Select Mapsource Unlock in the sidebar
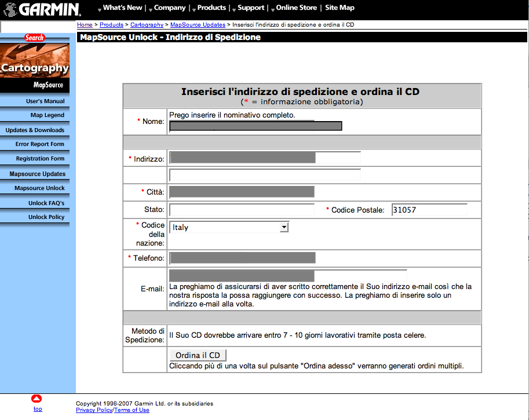The height and width of the screenshot is (420, 529). [x=39, y=188]
